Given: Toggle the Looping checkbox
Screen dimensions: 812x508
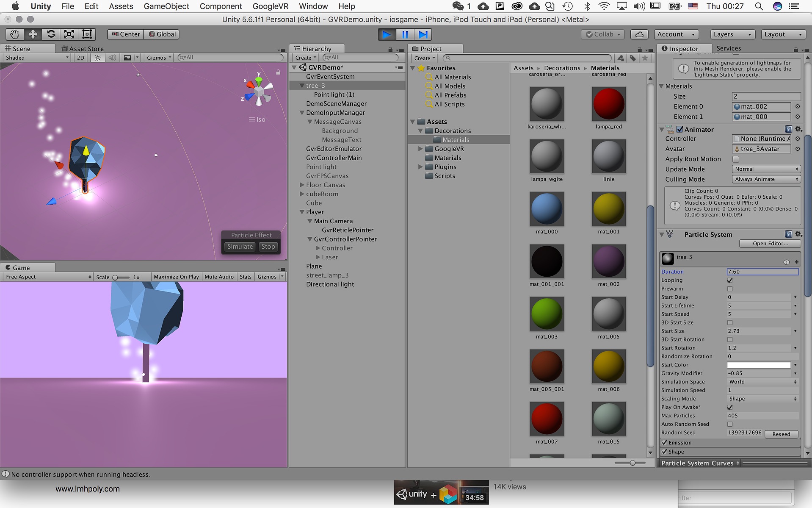Looking at the screenshot, I should (x=730, y=280).
